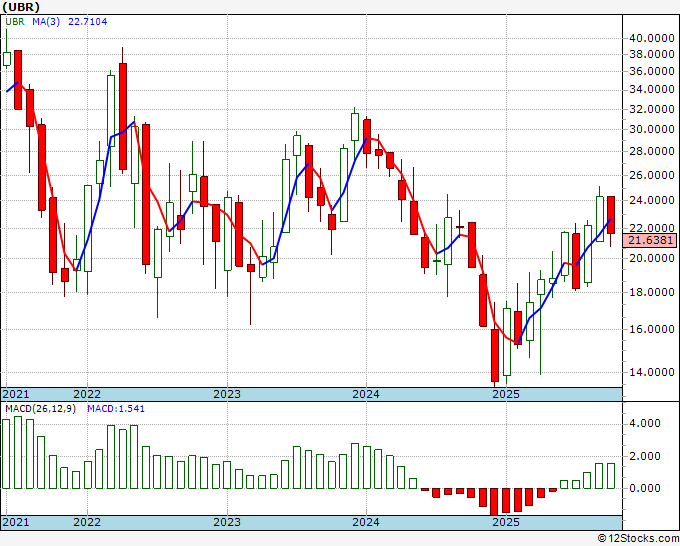The width and height of the screenshot is (680, 546).
Task: Click 2025 on the price chart time axis
Action: tap(506, 394)
